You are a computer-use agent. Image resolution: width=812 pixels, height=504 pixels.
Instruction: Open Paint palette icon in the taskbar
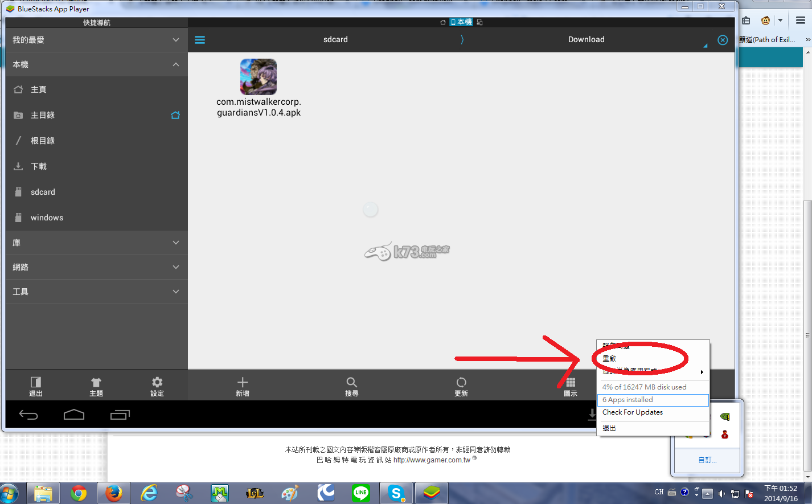(290, 493)
